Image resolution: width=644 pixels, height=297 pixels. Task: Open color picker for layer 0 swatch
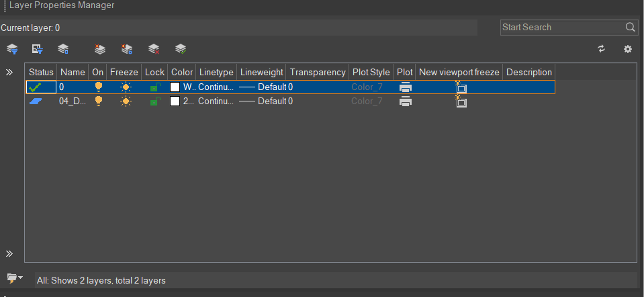pyautogui.click(x=175, y=87)
